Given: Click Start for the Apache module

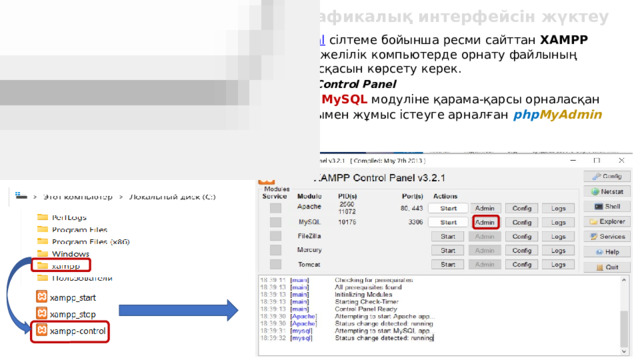Looking at the screenshot, I should tap(448, 208).
